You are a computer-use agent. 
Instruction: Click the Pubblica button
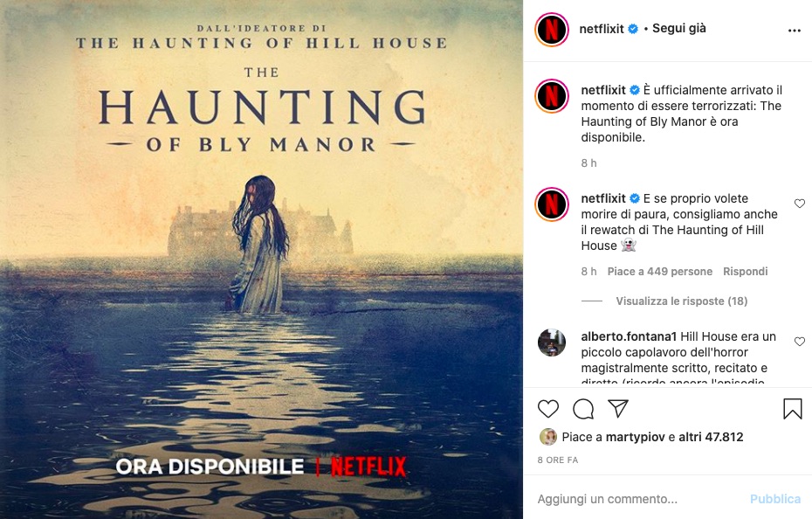775,499
